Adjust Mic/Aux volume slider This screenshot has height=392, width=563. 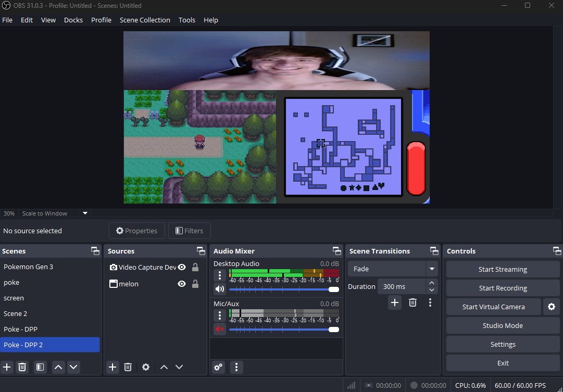[x=284, y=330]
